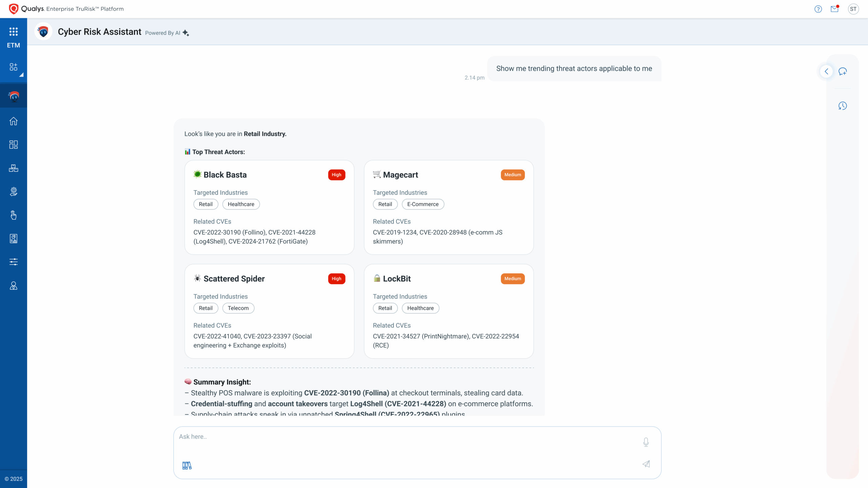The width and height of the screenshot is (868, 488).
Task: Select Retail tag in LockBit card
Action: pos(385,308)
